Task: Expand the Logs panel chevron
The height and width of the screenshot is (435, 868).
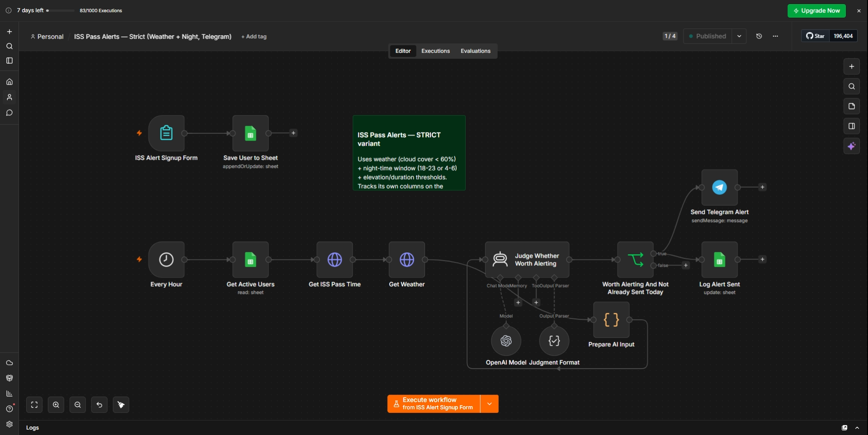Action: [x=857, y=428]
